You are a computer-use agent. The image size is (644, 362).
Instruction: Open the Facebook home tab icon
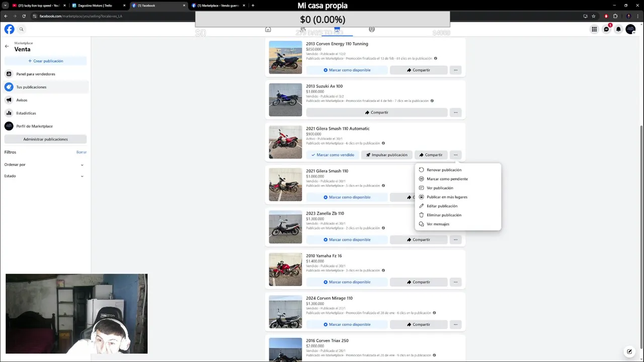coord(268,29)
